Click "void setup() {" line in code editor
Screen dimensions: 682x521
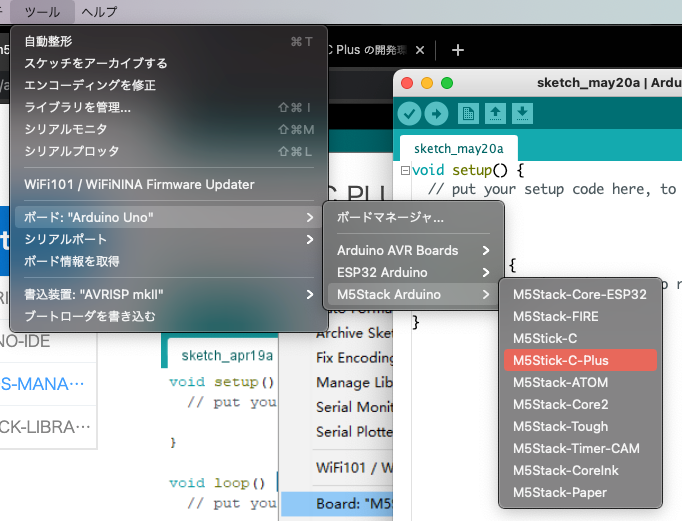(468, 170)
